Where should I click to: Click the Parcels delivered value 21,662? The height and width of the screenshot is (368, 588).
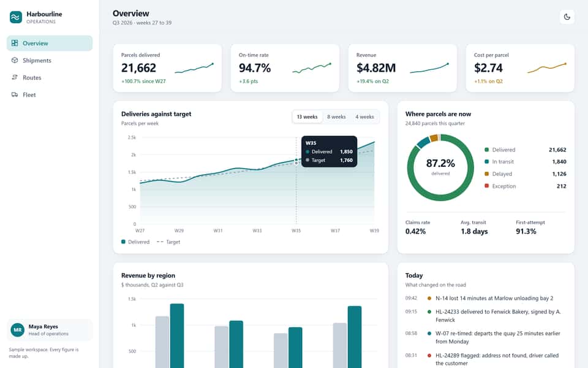coord(138,68)
